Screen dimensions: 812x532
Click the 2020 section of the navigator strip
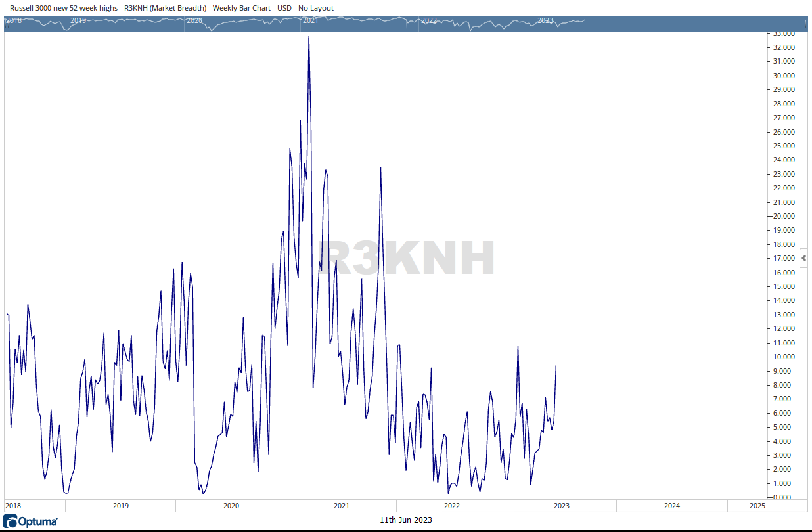click(194, 20)
